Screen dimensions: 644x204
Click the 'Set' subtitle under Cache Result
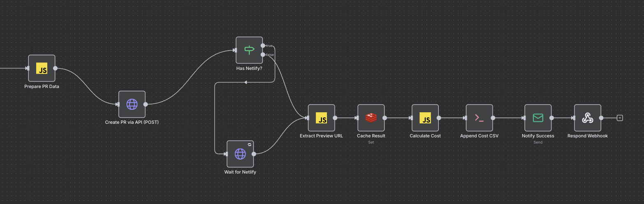[x=371, y=142]
